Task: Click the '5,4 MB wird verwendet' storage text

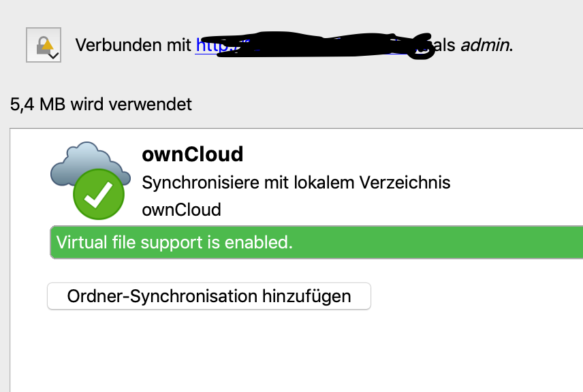Action: point(101,104)
